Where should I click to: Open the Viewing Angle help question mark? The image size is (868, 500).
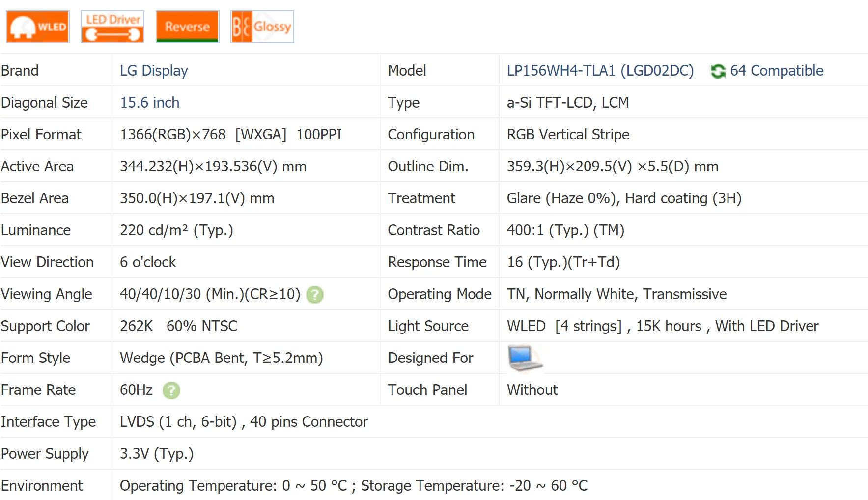coord(315,294)
